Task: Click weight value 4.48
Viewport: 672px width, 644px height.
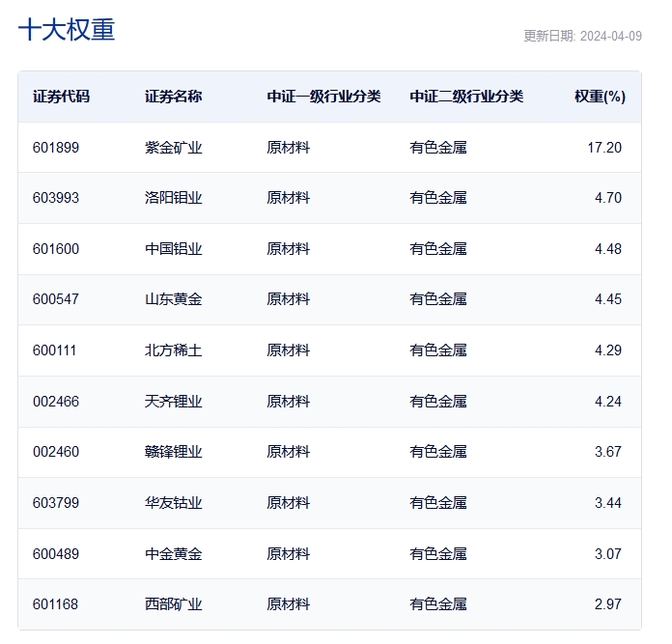Action: click(x=608, y=249)
